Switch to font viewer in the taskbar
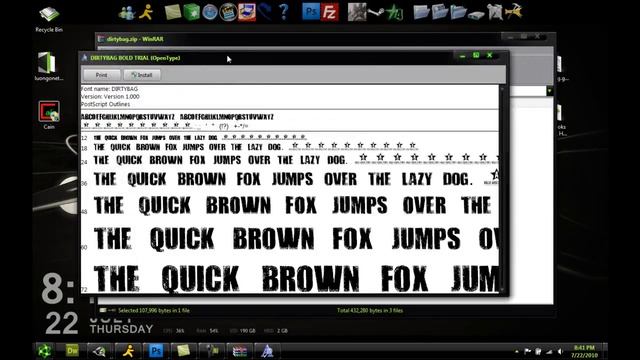The width and height of the screenshot is (640, 360). [x=267, y=351]
